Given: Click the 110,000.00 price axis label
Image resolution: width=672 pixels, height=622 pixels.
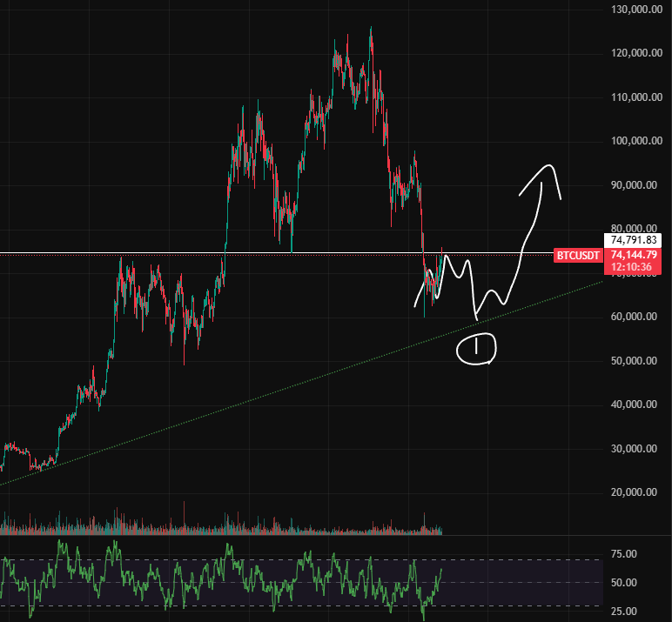Looking at the screenshot, I should coord(636,97).
